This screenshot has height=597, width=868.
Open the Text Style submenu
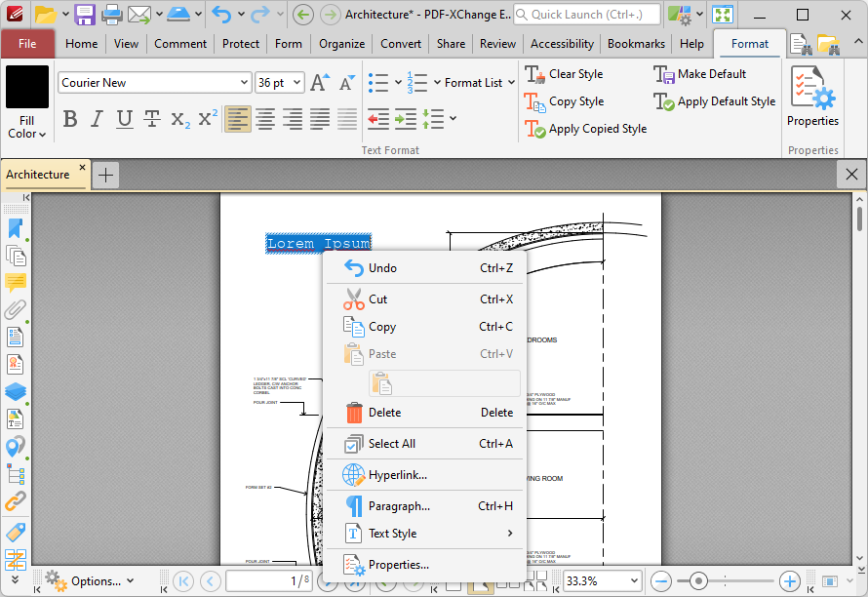424,534
